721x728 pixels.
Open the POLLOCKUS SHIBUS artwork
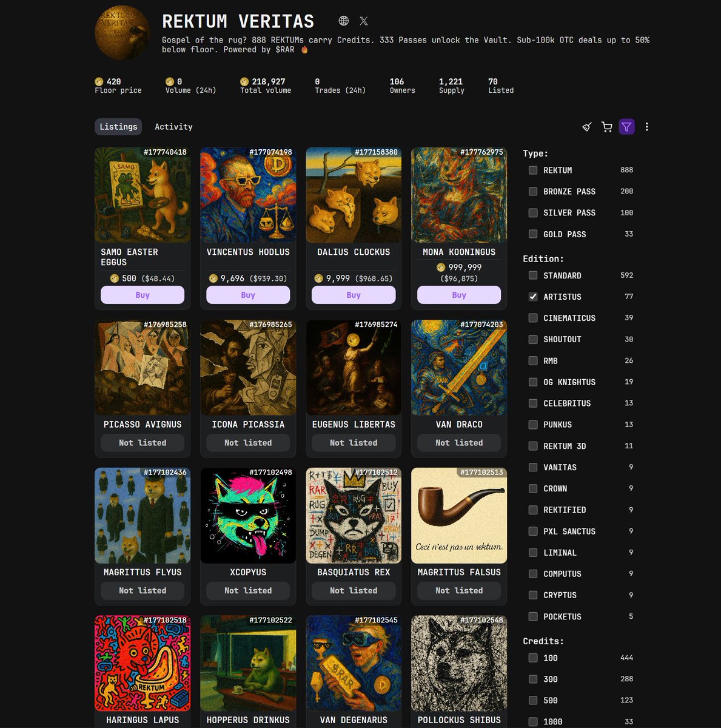pos(459,663)
